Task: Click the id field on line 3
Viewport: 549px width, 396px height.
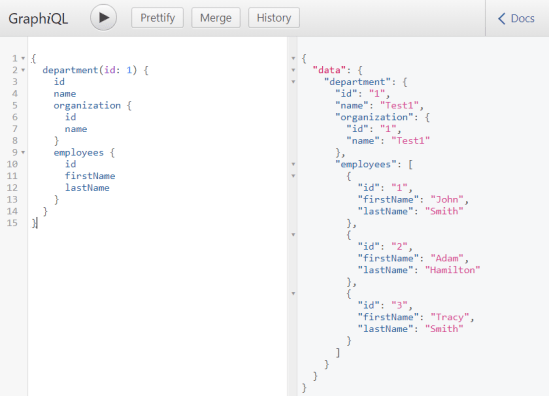Action: (x=59, y=82)
